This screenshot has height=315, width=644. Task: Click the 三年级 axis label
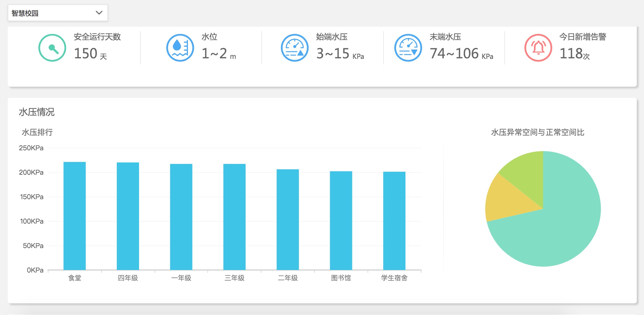(x=234, y=278)
